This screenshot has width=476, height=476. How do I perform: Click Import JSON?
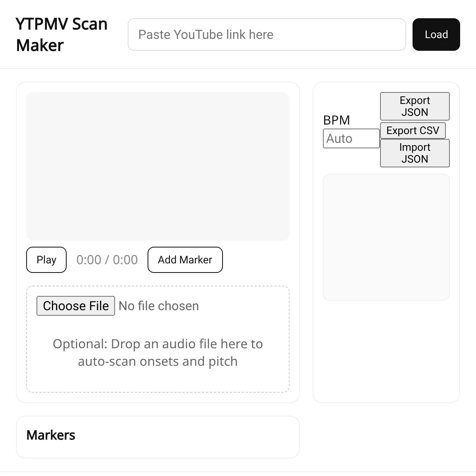[415, 153]
